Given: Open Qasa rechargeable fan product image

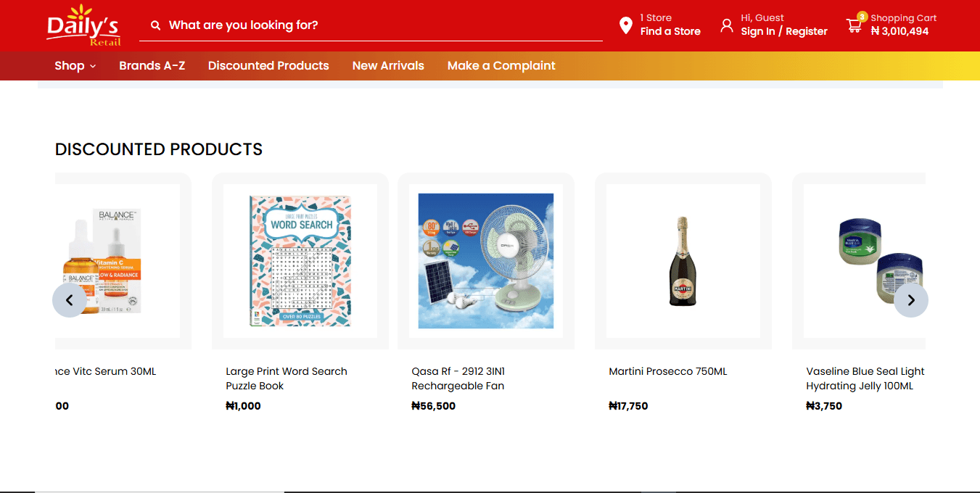Looking at the screenshot, I should (x=486, y=261).
